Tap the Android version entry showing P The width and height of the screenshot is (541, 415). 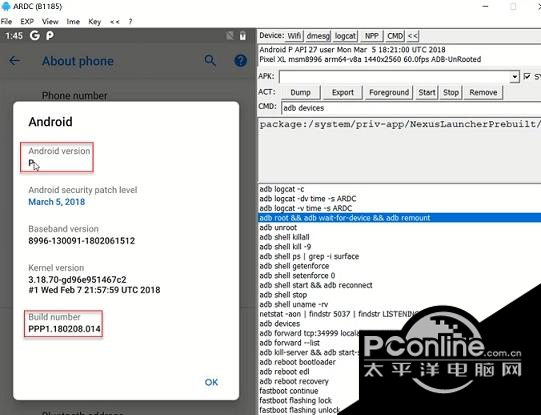pyautogui.click(x=57, y=157)
